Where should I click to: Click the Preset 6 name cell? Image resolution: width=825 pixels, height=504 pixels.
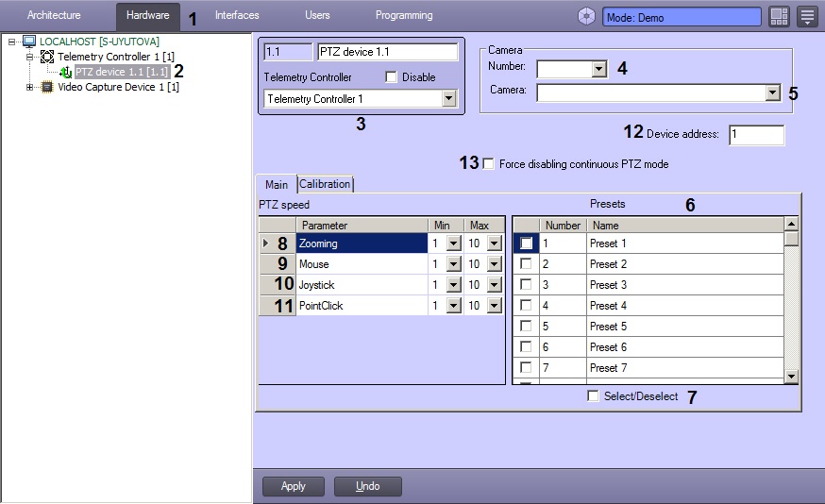685,346
